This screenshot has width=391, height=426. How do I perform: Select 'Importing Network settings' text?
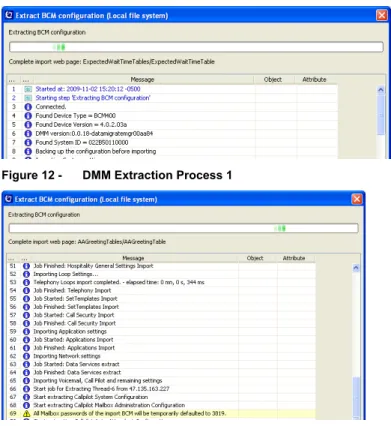67,356
